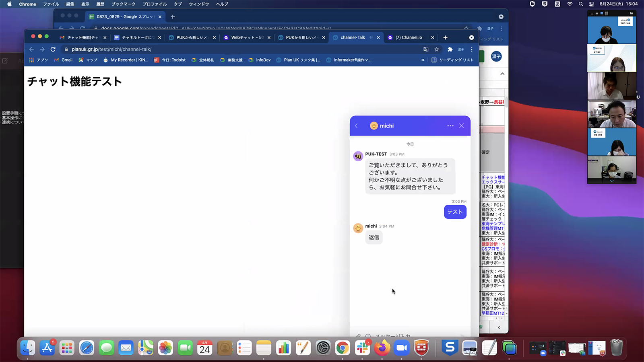Open the Wi-Fi status menu
This screenshot has height=362, width=644.
(570, 4)
